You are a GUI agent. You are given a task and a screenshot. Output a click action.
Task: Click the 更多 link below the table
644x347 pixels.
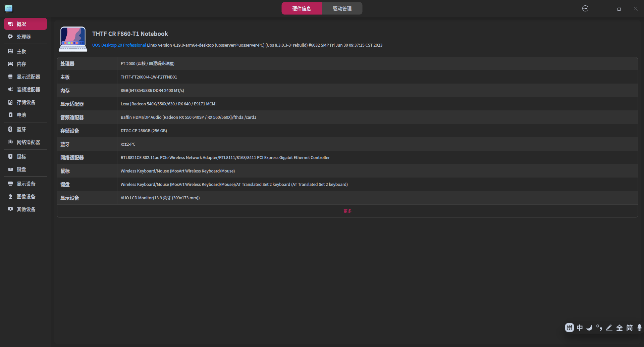coord(347,211)
